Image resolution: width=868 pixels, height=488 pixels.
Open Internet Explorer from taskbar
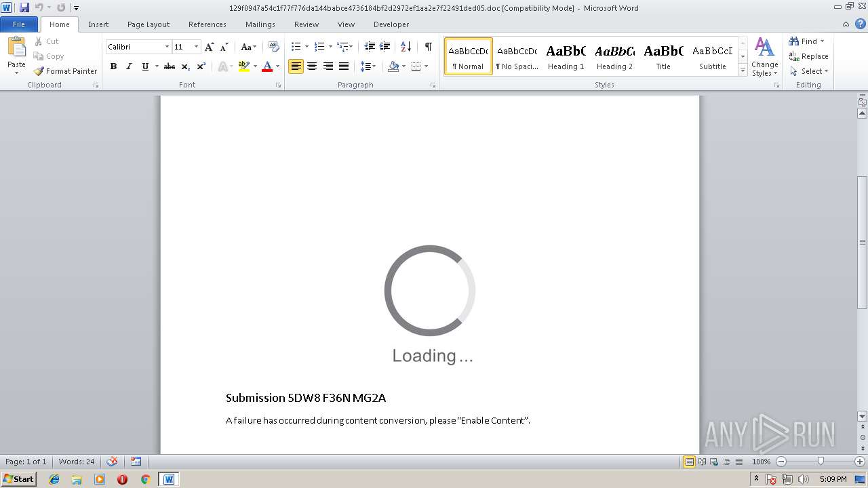[x=54, y=479]
